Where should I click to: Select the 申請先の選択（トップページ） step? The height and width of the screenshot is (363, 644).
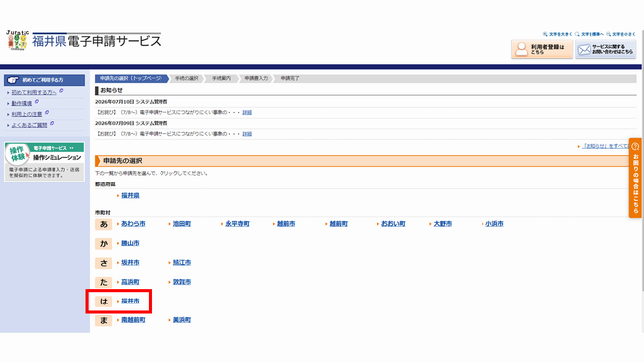click(x=132, y=78)
